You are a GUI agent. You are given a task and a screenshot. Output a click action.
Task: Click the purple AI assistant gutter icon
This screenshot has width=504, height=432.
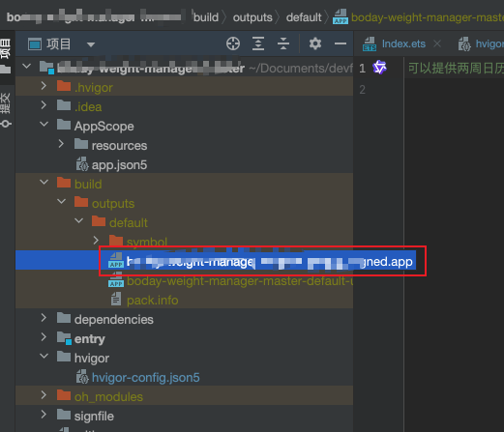379,68
